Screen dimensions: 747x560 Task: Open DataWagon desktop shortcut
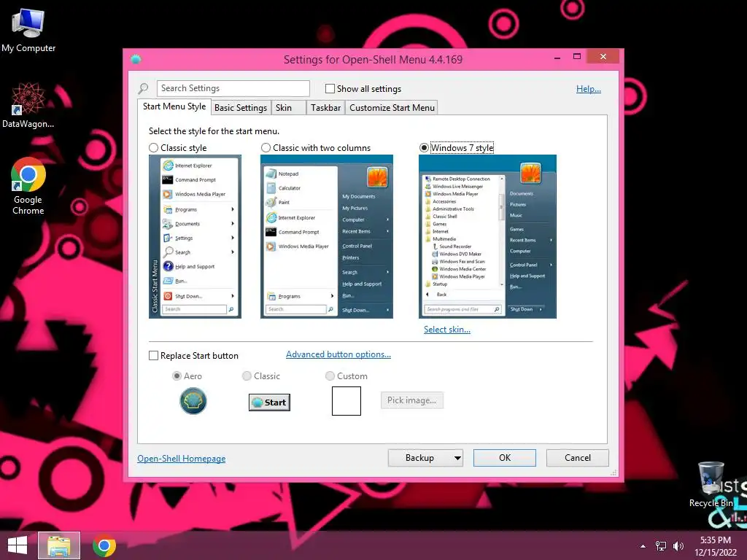(28, 105)
